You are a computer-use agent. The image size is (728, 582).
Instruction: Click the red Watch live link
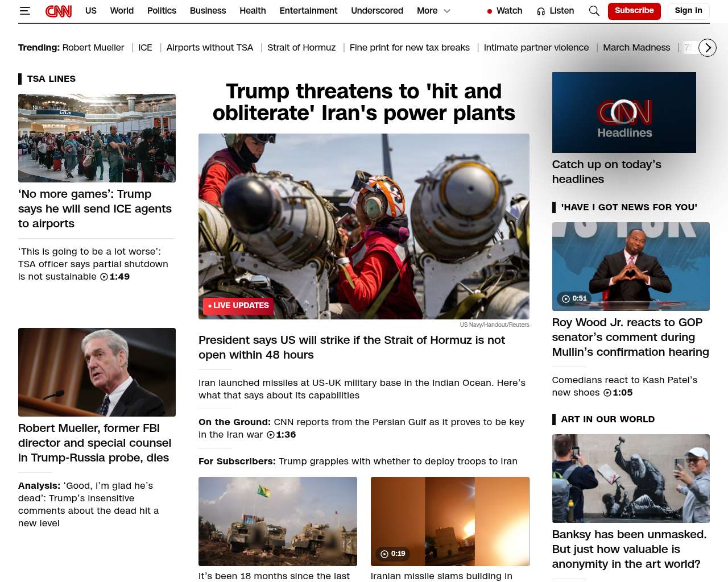[x=504, y=11]
